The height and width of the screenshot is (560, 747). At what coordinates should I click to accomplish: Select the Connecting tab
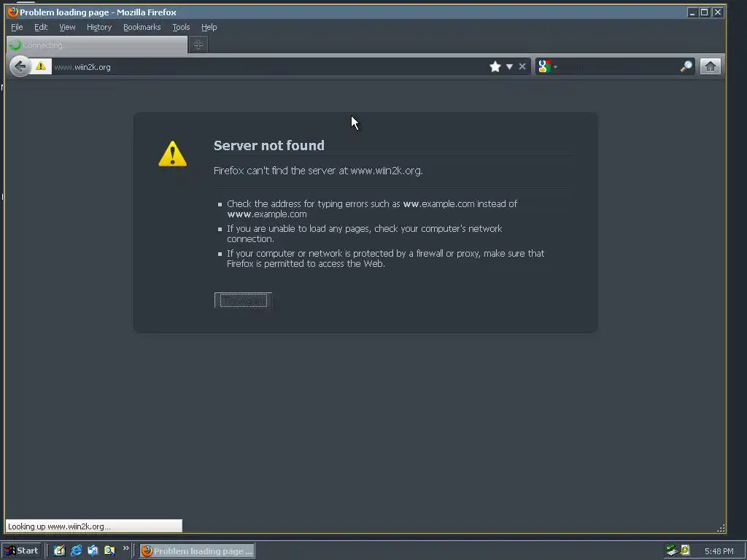(97, 45)
